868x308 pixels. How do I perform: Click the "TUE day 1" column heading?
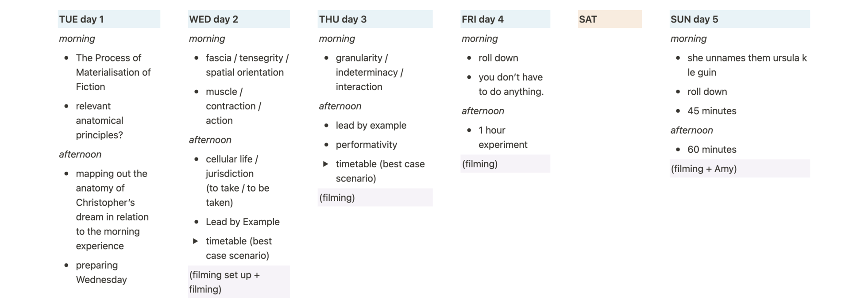[81, 19]
